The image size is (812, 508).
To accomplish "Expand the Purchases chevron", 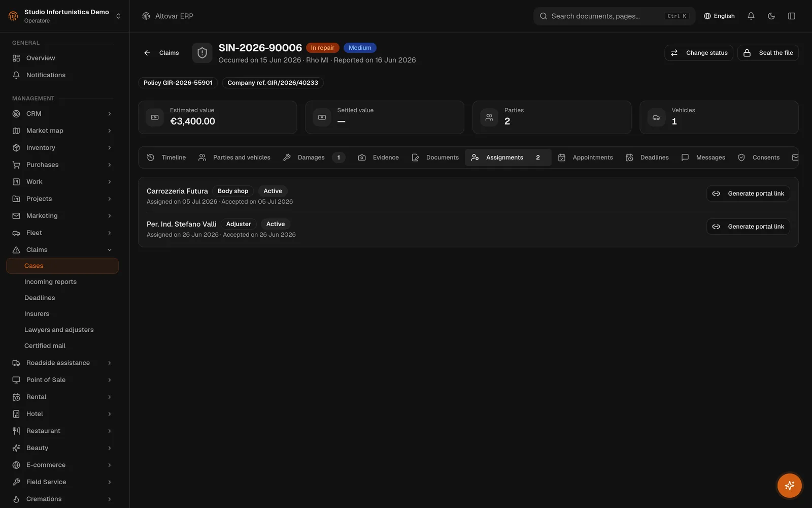I will click(110, 165).
